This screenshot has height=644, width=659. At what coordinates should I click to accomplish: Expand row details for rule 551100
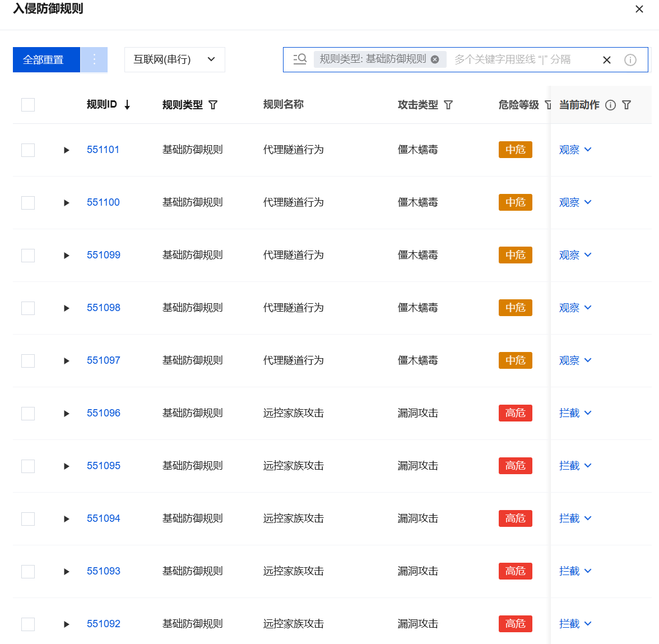(x=66, y=203)
